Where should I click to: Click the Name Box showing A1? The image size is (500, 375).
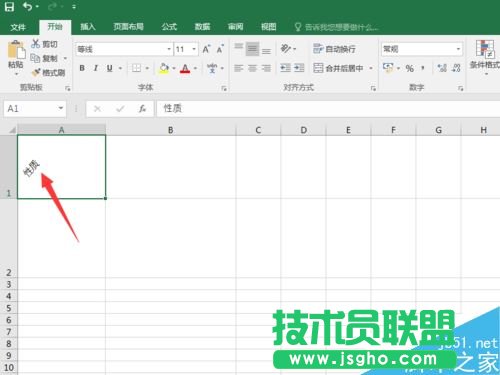click(35, 109)
